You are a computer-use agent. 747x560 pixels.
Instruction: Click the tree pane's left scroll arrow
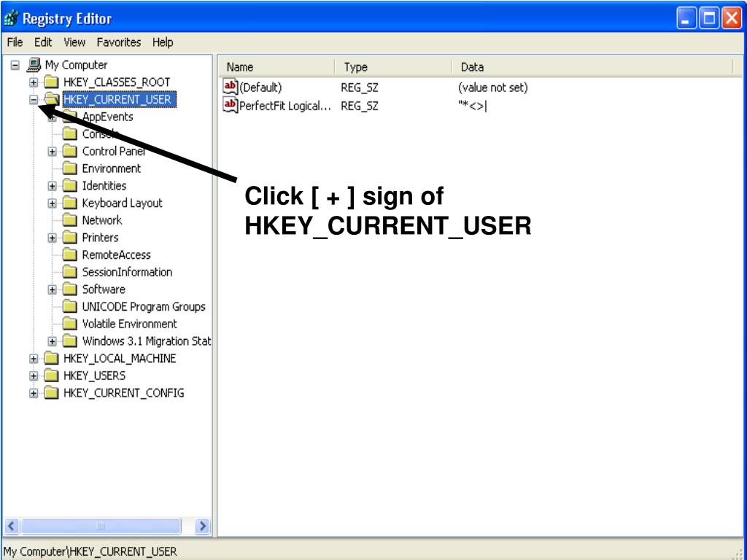(x=12, y=526)
